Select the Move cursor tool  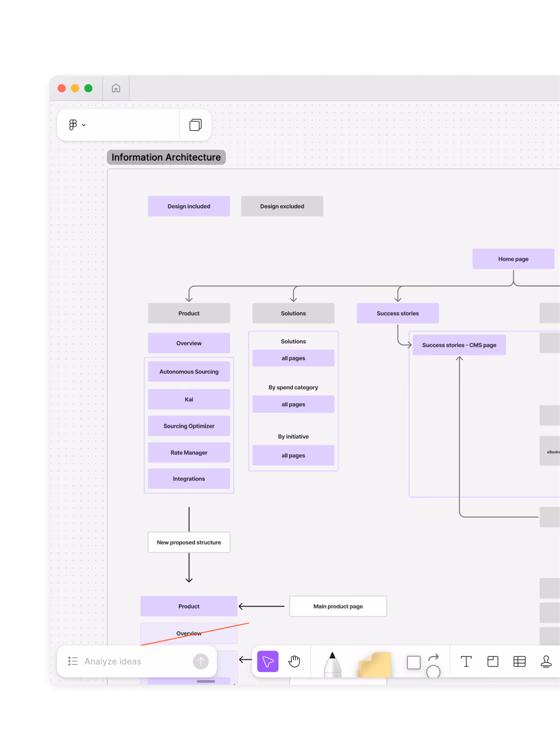(x=268, y=661)
